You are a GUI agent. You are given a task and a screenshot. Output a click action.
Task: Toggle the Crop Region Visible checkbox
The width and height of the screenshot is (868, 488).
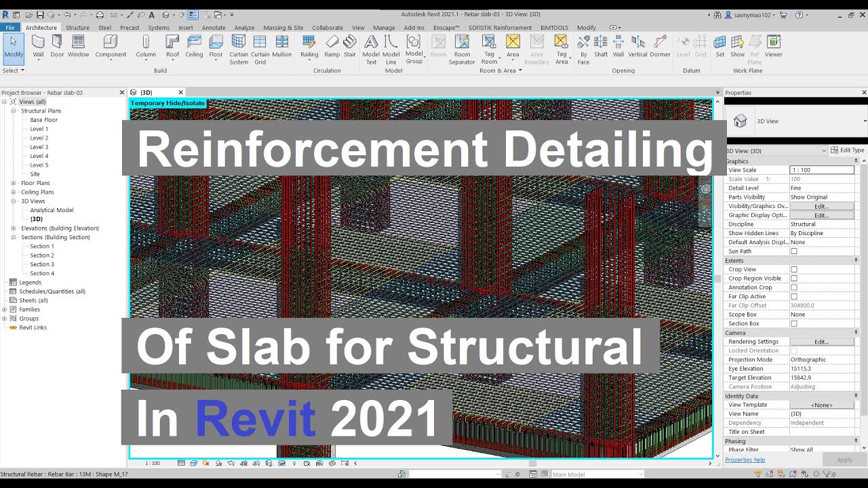pos(794,279)
